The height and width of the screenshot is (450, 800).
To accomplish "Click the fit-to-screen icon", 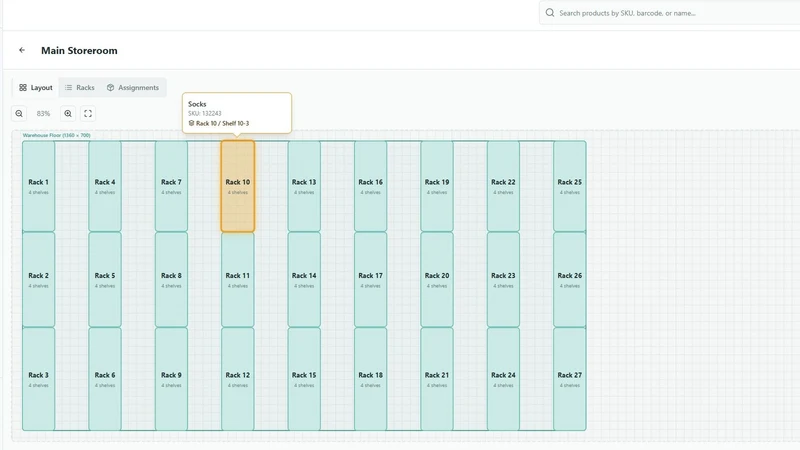I will point(88,113).
